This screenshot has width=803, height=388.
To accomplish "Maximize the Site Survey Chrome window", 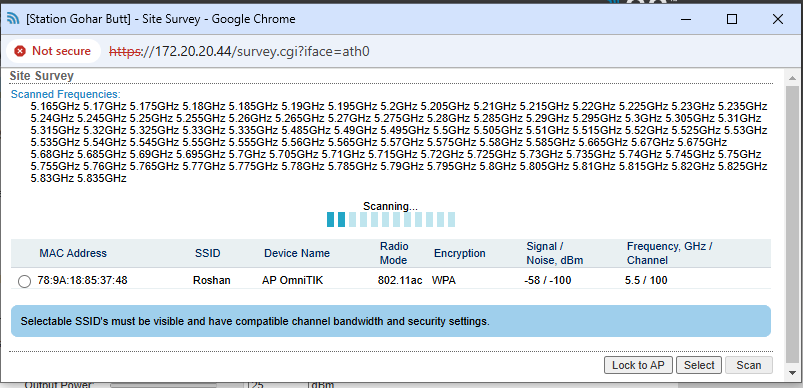I will tap(732, 19).
